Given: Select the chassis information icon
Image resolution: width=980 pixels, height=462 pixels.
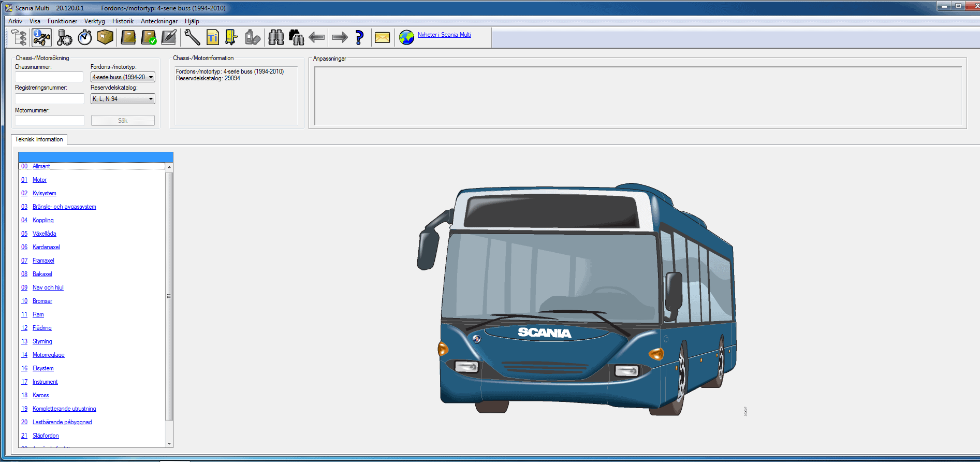Looking at the screenshot, I should click(41, 37).
